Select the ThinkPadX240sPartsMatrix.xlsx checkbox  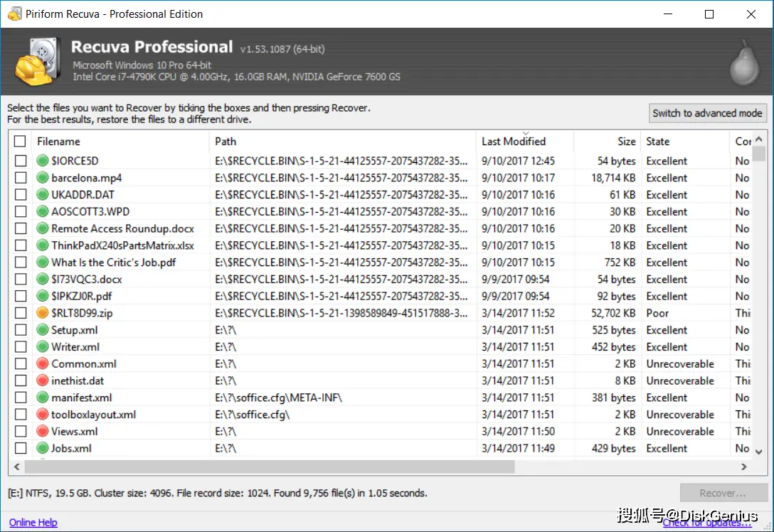click(21, 245)
